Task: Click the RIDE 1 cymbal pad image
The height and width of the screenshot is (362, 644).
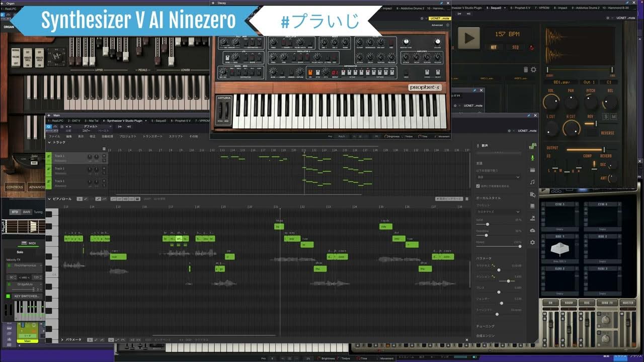Action: tap(560, 249)
